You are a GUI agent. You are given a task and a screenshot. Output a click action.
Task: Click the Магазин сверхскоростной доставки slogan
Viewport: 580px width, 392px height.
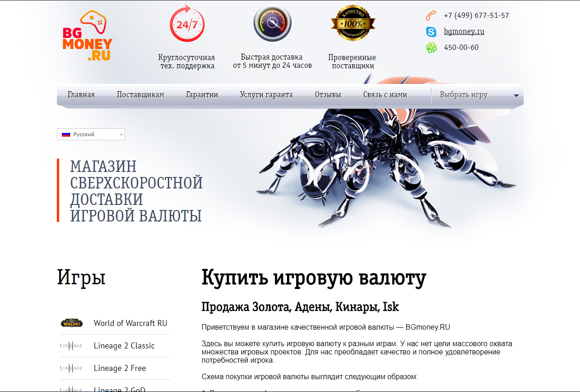click(137, 191)
